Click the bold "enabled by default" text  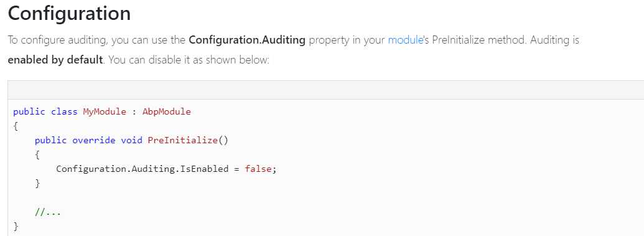click(55, 60)
